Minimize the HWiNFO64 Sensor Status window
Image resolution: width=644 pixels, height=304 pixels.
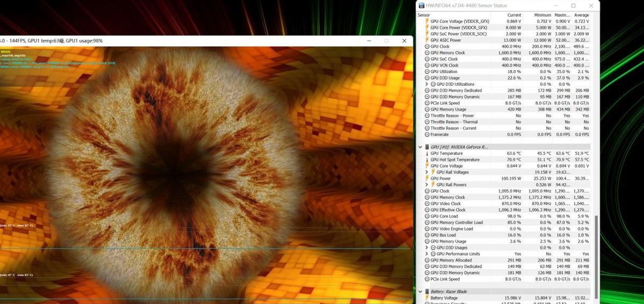pos(555,5)
